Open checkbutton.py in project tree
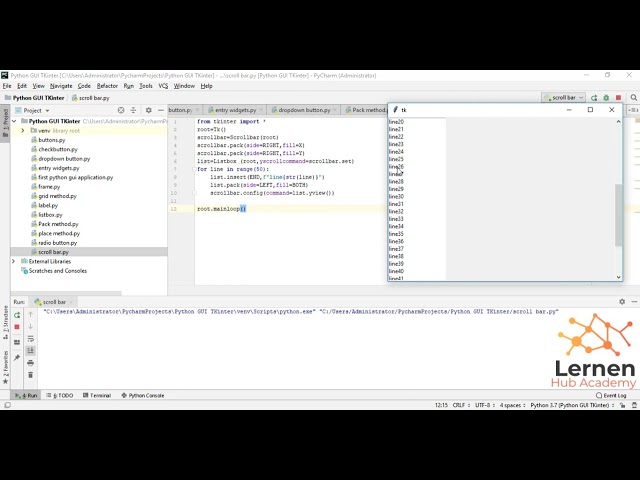Screen dimensions: 640x480 click(58, 149)
